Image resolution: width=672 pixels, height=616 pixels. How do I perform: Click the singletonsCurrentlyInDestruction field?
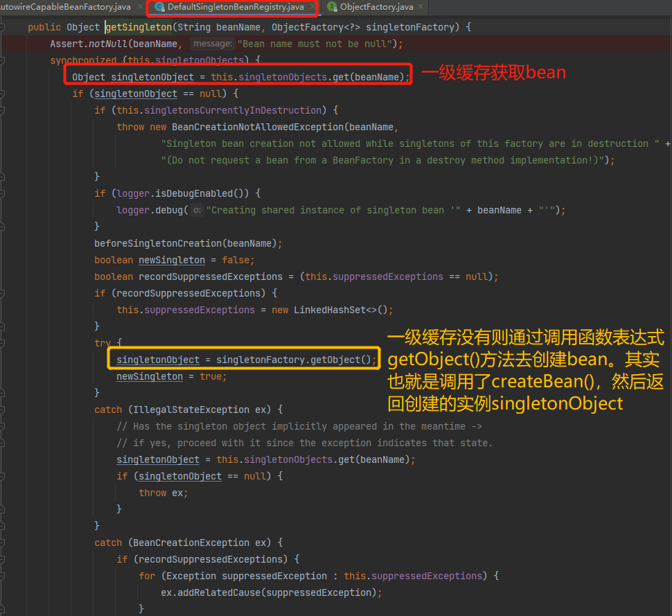point(233,110)
